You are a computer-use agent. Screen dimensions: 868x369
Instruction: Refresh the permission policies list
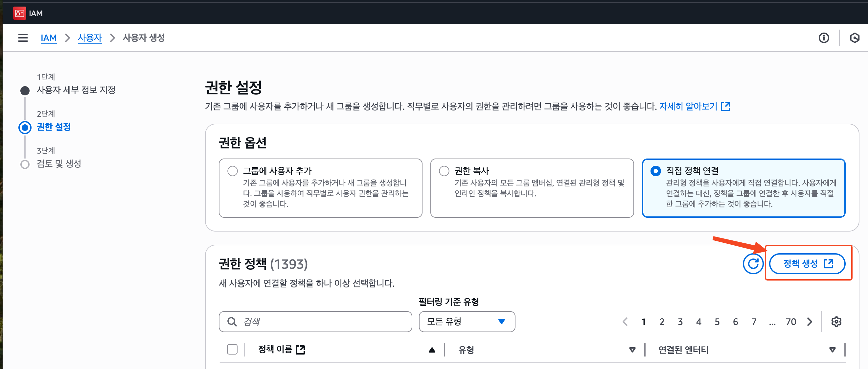pyautogui.click(x=753, y=263)
